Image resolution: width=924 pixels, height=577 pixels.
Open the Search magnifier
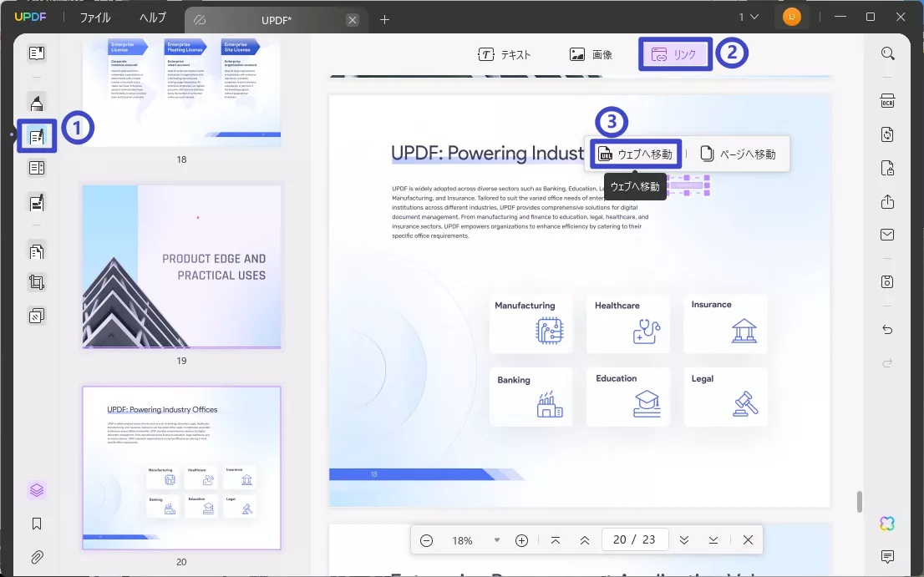click(x=887, y=53)
